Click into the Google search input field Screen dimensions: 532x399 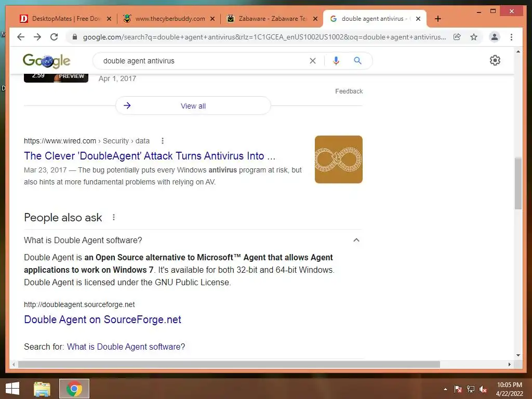204,61
